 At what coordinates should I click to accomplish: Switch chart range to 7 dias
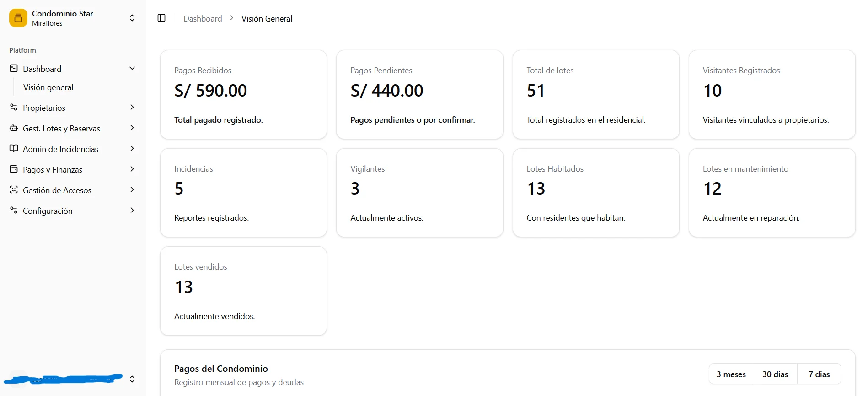pos(819,374)
